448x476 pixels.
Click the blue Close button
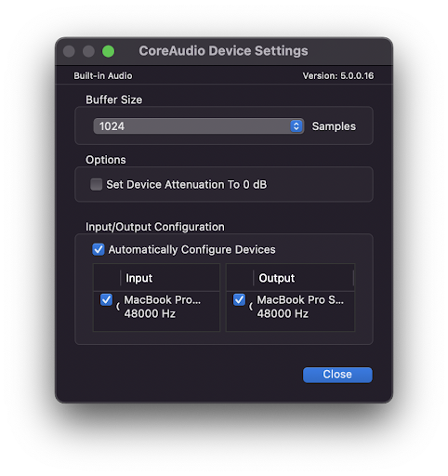(337, 375)
